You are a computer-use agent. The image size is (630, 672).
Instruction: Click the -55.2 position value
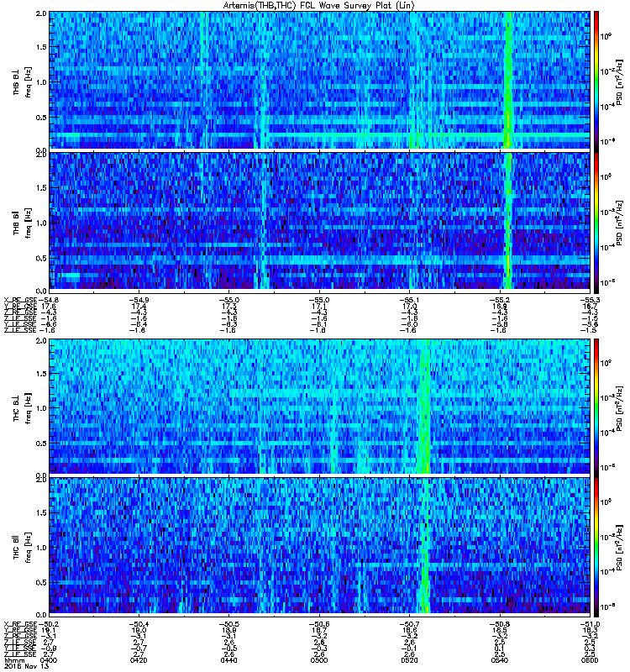[x=500, y=300]
